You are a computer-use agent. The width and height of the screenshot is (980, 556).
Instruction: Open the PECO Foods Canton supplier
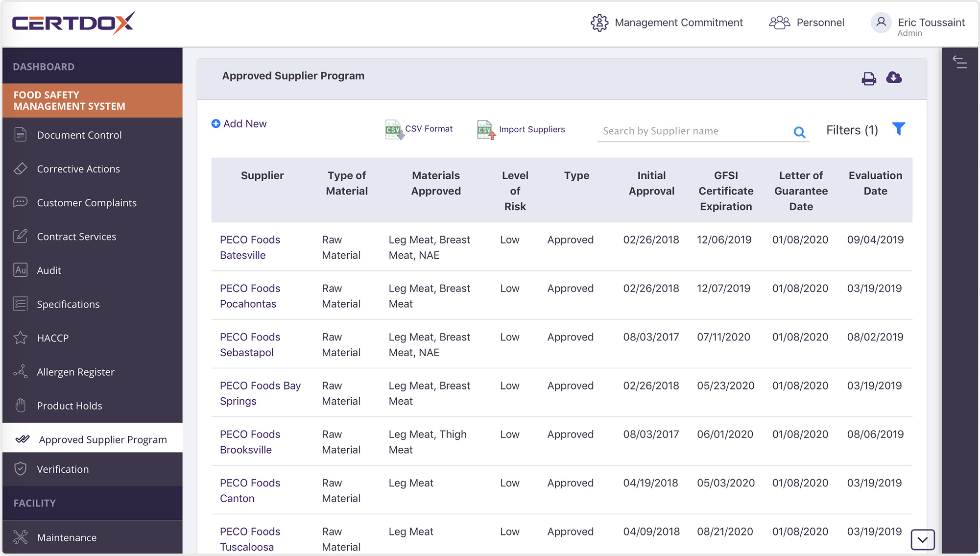[x=250, y=490]
